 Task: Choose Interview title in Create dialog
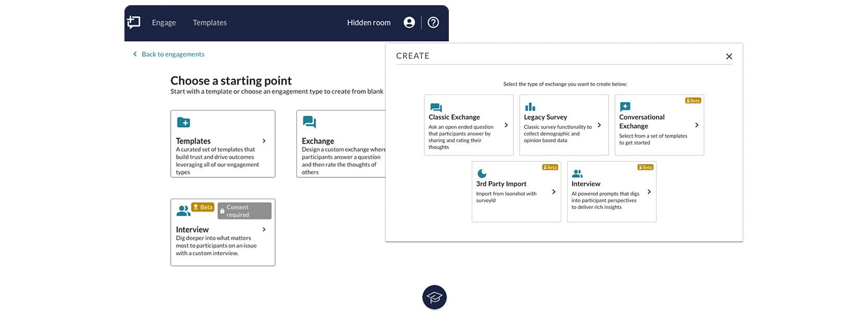(586, 184)
